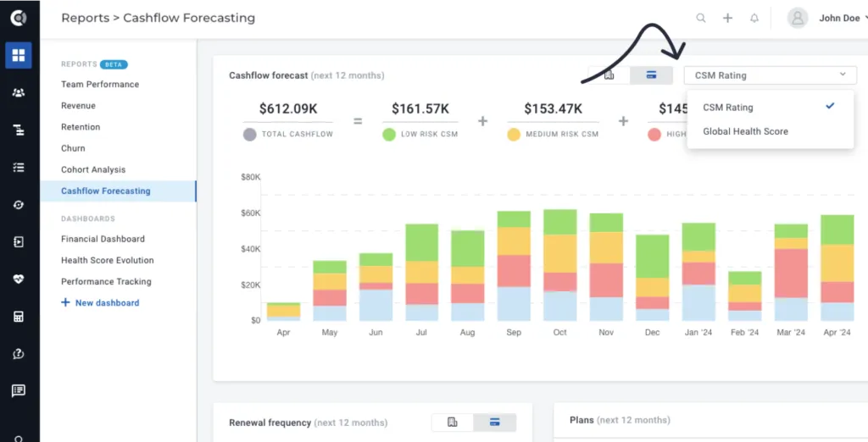Click the yellow Medium Risk CSM dot
The image size is (868, 442).
tap(514, 135)
